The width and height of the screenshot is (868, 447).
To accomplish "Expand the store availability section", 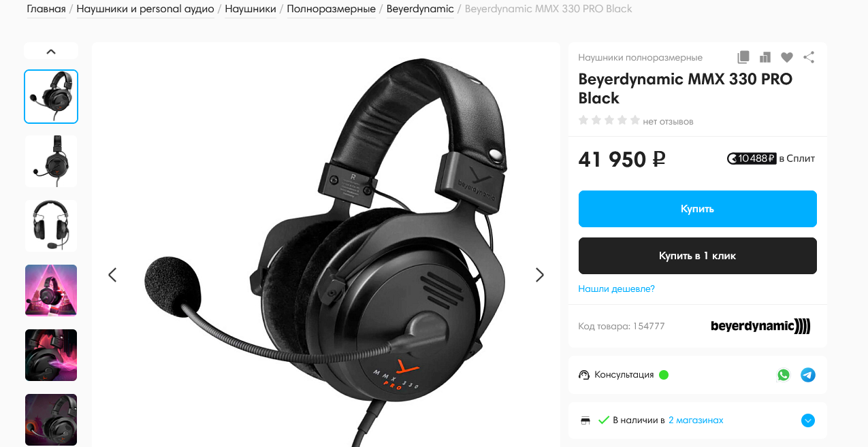I will (808, 420).
